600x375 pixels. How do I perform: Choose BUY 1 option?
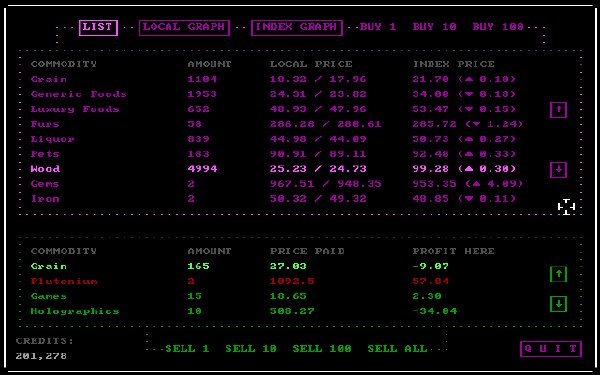(x=378, y=27)
